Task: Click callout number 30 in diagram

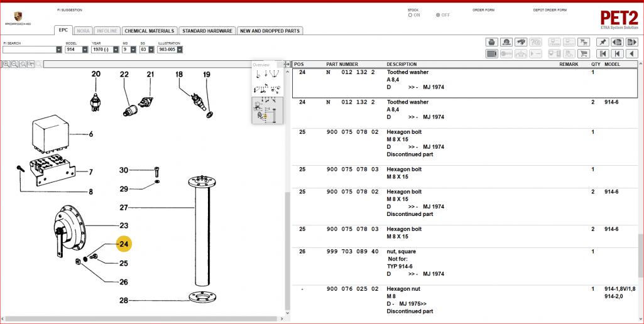Action: click(124, 170)
